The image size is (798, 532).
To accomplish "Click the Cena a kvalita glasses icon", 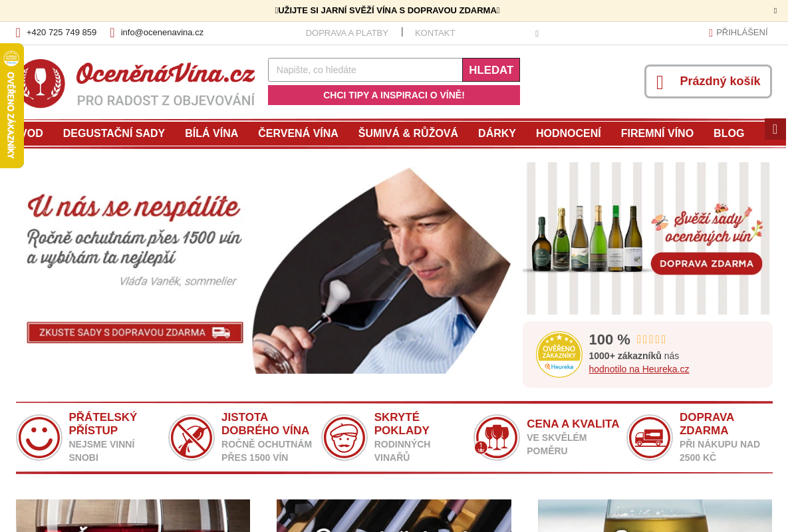I will (497, 438).
